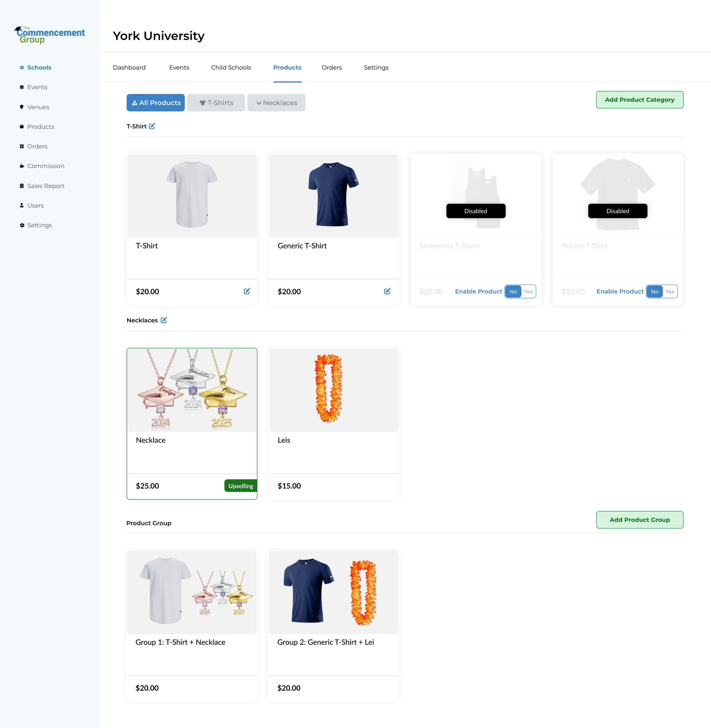The width and height of the screenshot is (711, 728).
Task: Open the Users section from sidebar
Action: pos(35,205)
